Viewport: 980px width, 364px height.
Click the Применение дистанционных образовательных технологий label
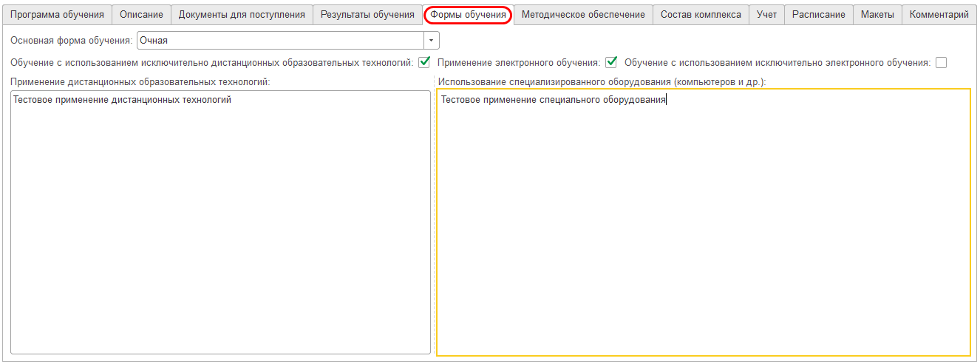(140, 81)
